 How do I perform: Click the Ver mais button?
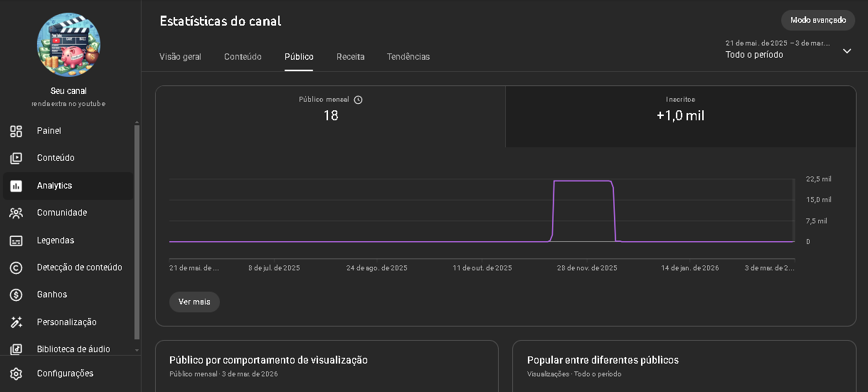[x=194, y=302]
